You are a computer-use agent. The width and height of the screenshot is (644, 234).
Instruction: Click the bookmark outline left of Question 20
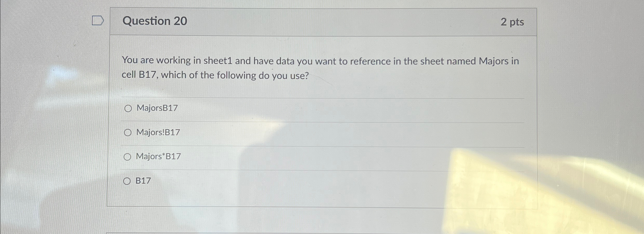tap(98, 21)
